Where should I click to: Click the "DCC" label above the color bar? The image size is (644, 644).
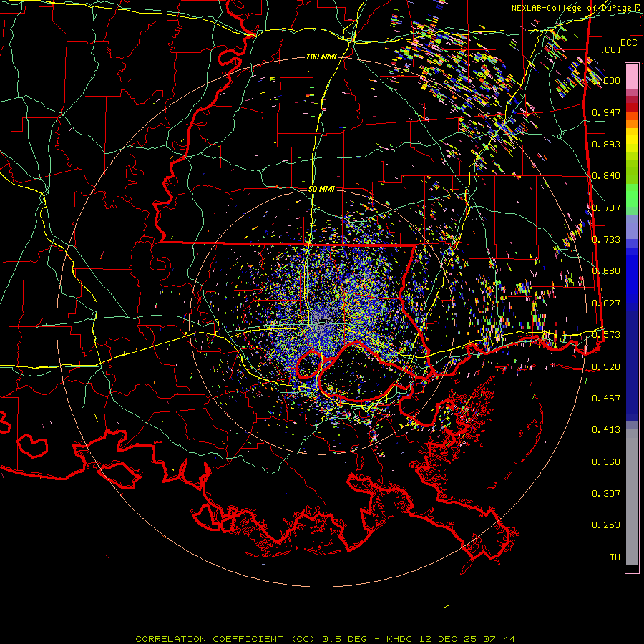click(629, 43)
